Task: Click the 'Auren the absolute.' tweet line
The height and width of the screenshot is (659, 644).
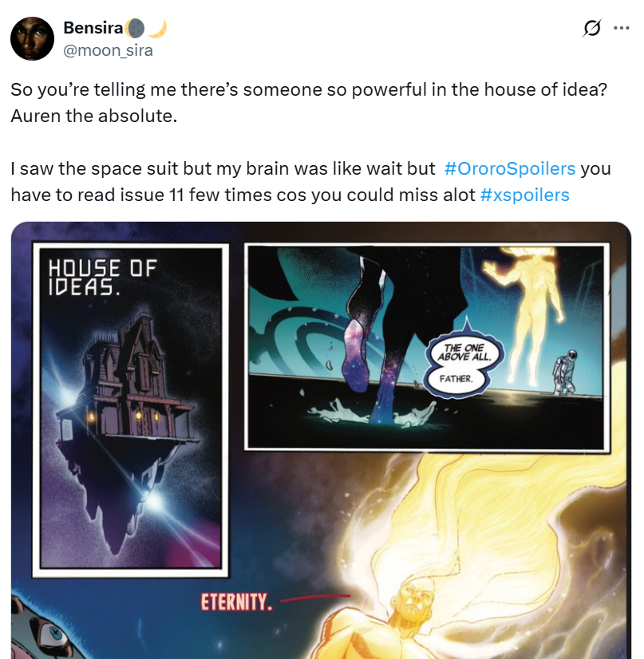Action: point(93,116)
